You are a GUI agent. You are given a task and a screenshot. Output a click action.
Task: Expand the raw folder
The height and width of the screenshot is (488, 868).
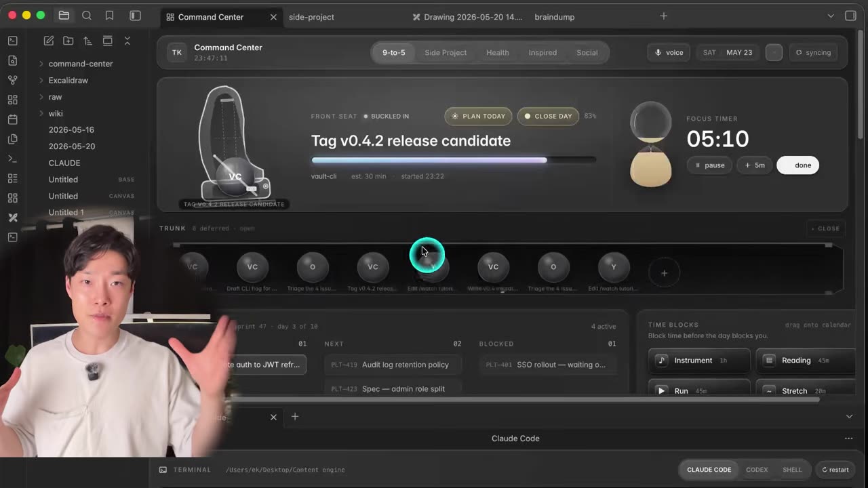click(56, 97)
